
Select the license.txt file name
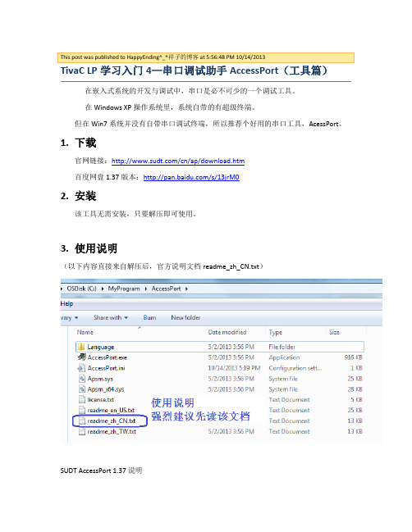101,399
